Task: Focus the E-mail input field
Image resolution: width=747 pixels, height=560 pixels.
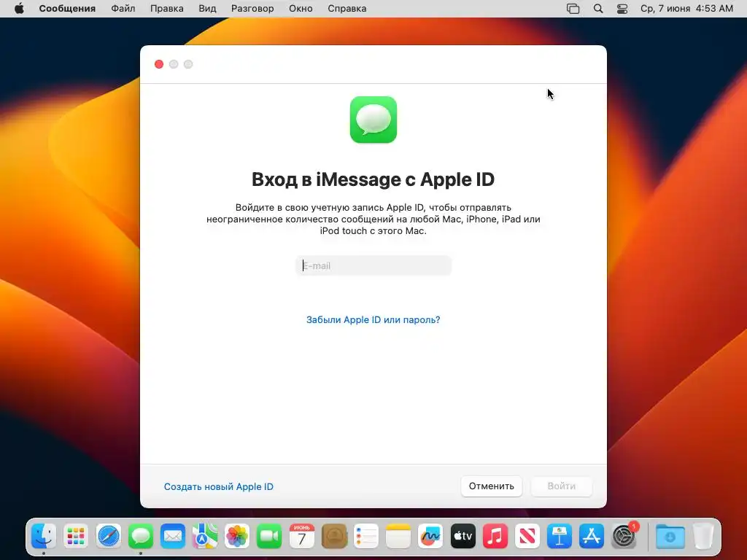Action: [x=373, y=265]
